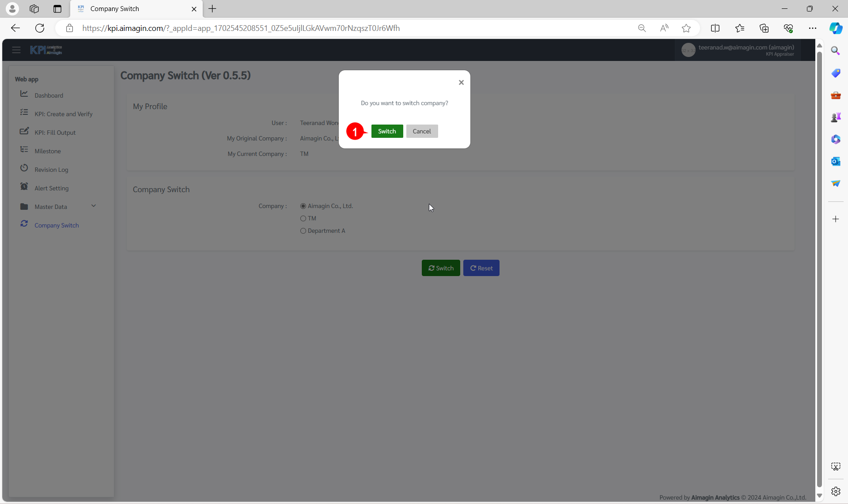Screen dimensions: 848x504
Task: Click browser refresh icon
Action: 40,28
